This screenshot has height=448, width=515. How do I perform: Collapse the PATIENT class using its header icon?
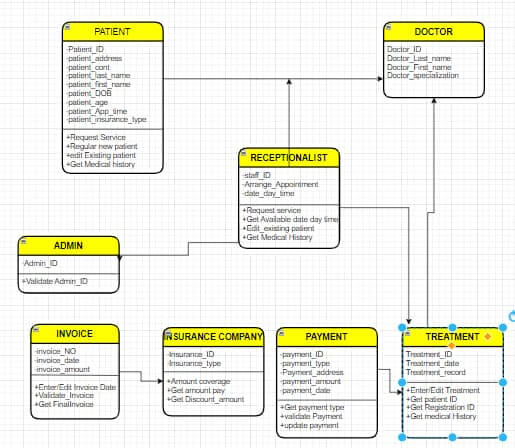pos(67,27)
